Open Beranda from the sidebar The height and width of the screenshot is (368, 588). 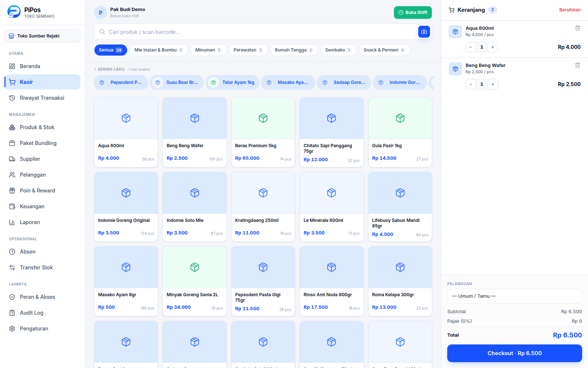click(42, 66)
